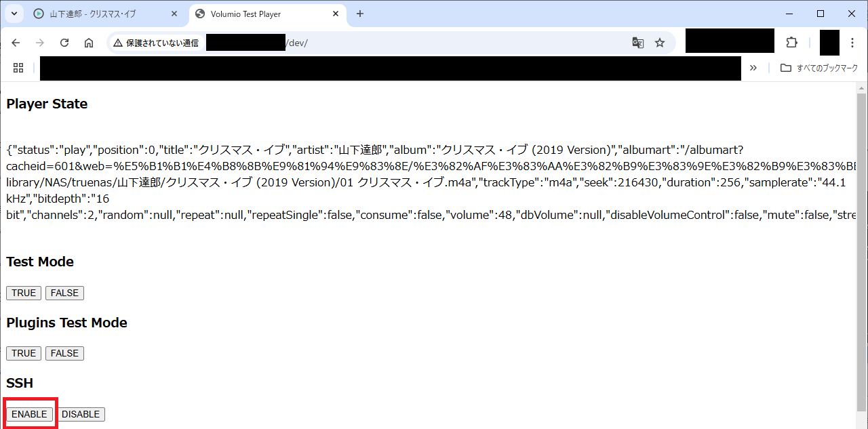Close the 山下達郎 - クリスマス・イブ tab
This screenshot has height=429, width=868.
coord(174,14)
